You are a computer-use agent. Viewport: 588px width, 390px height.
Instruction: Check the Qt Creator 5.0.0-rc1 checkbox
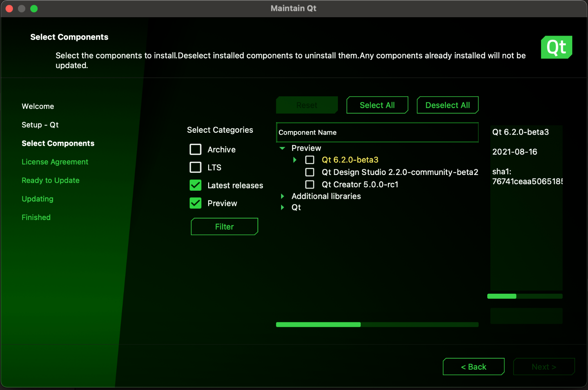(310, 184)
